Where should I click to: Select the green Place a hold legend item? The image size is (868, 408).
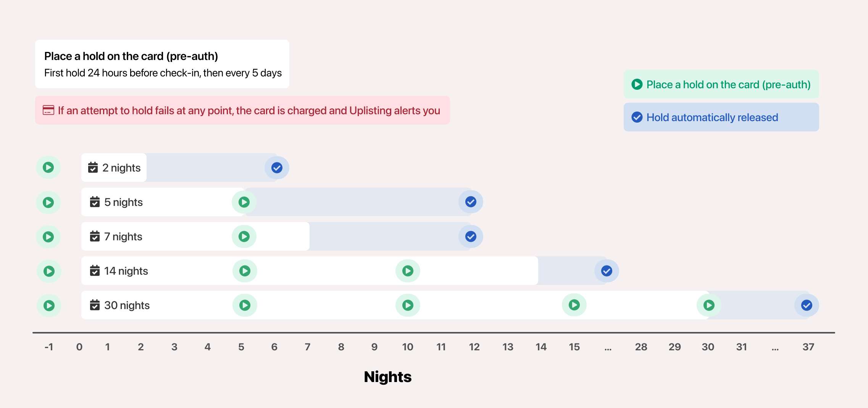pos(721,84)
